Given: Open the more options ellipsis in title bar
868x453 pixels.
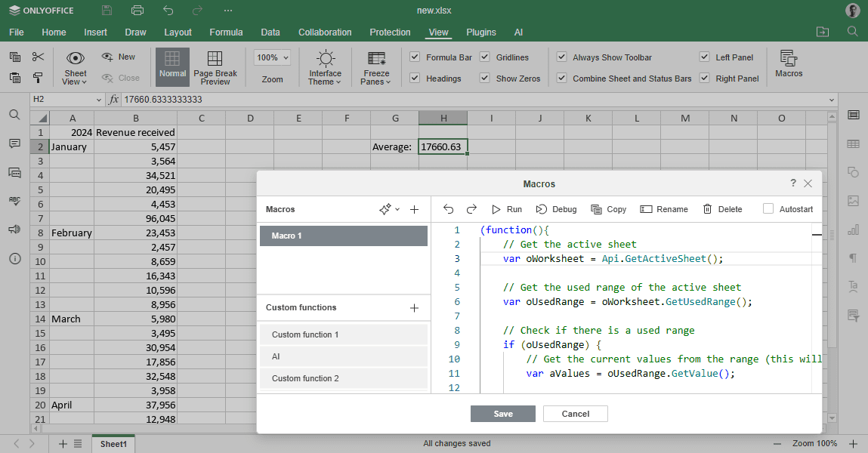Looking at the screenshot, I should (x=228, y=11).
